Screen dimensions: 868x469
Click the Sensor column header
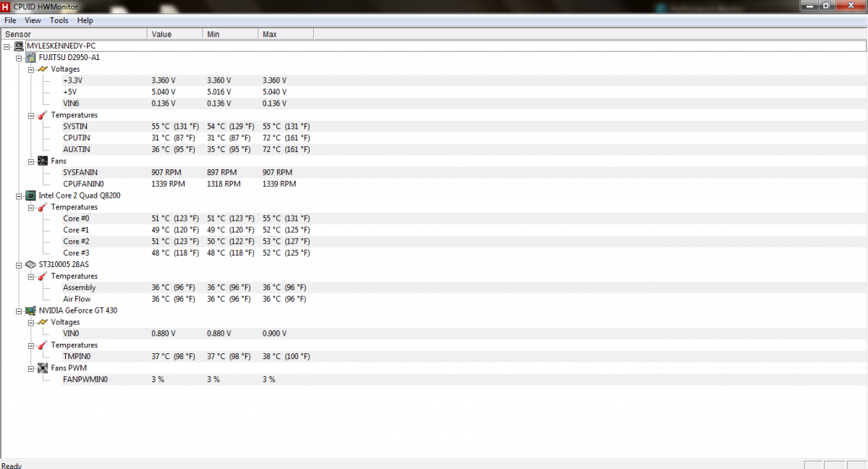(74, 34)
